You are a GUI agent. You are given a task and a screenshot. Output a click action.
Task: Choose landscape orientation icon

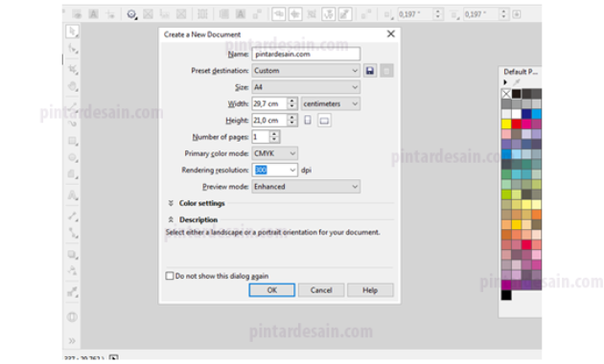coord(324,121)
